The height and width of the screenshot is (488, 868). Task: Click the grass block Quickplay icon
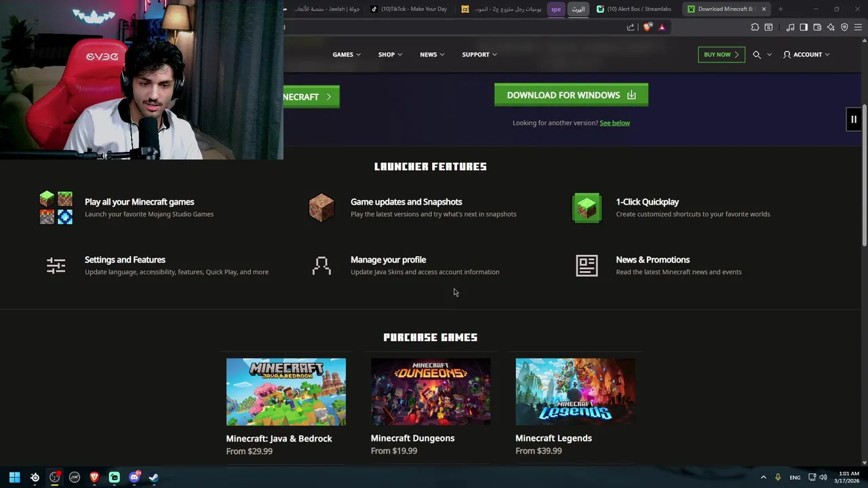[x=587, y=207]
